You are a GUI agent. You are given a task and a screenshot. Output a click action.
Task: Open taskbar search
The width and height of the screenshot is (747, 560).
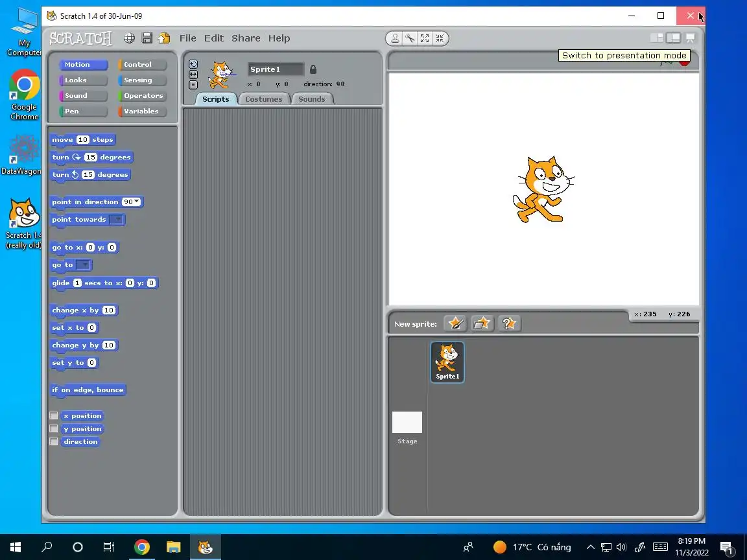[46, 546]
